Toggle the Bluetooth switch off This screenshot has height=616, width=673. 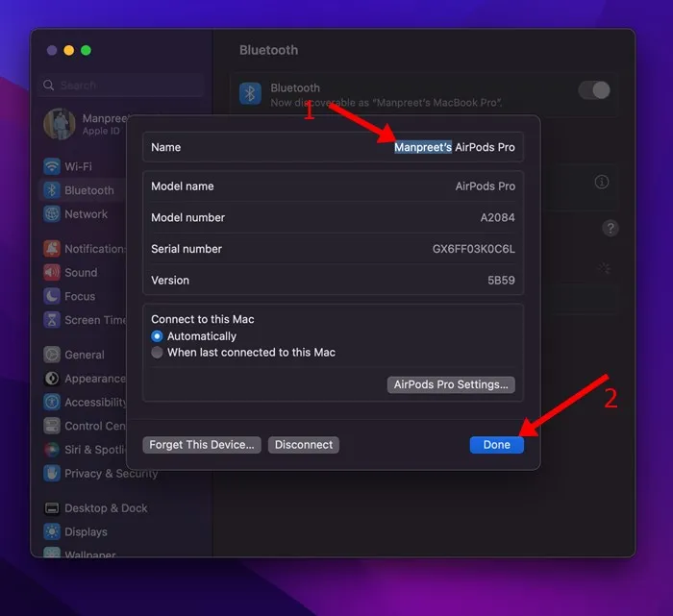594,90
